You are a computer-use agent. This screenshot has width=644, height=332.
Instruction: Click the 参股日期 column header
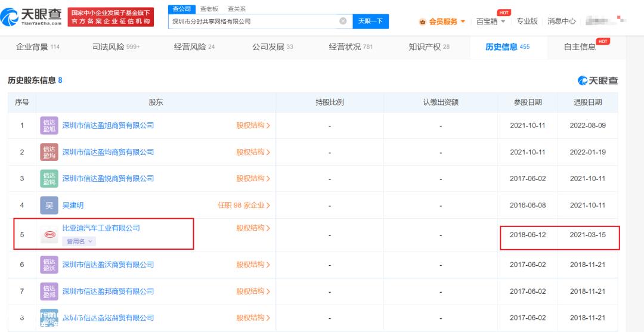(528, 103)
